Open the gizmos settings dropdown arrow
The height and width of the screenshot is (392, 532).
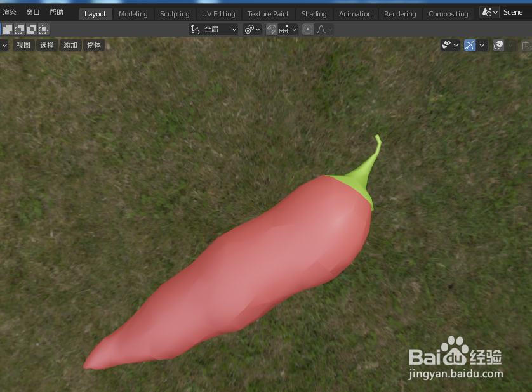482,45
